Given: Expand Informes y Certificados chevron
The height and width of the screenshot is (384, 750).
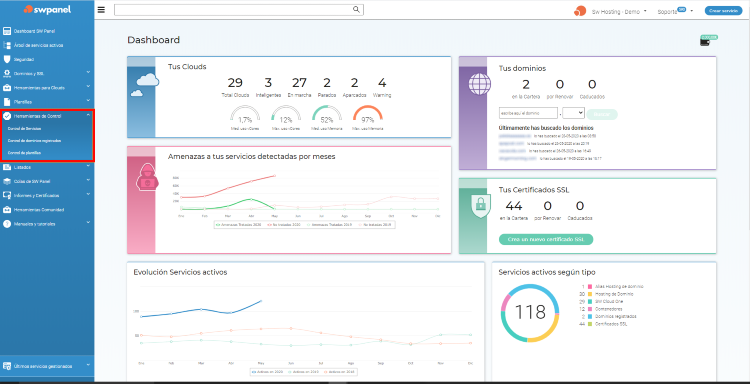Looking at the screenshot, I should (x=88, y=195).
